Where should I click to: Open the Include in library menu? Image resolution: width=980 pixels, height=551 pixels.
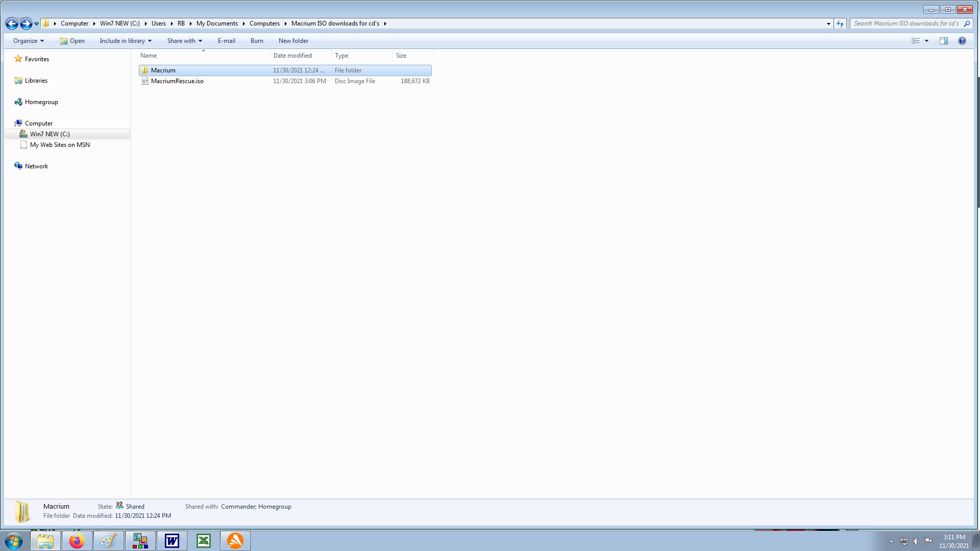pyautogui.click(x=126, y=41)
